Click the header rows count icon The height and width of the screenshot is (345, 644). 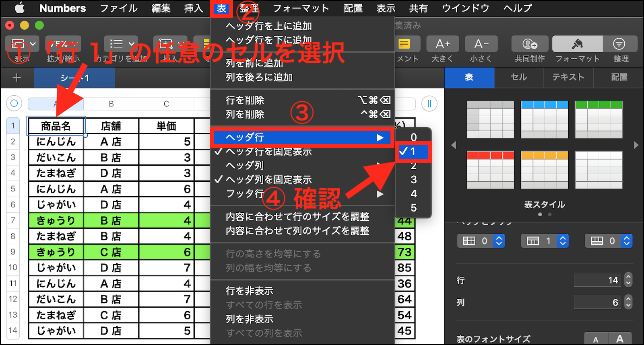(533, 241)
